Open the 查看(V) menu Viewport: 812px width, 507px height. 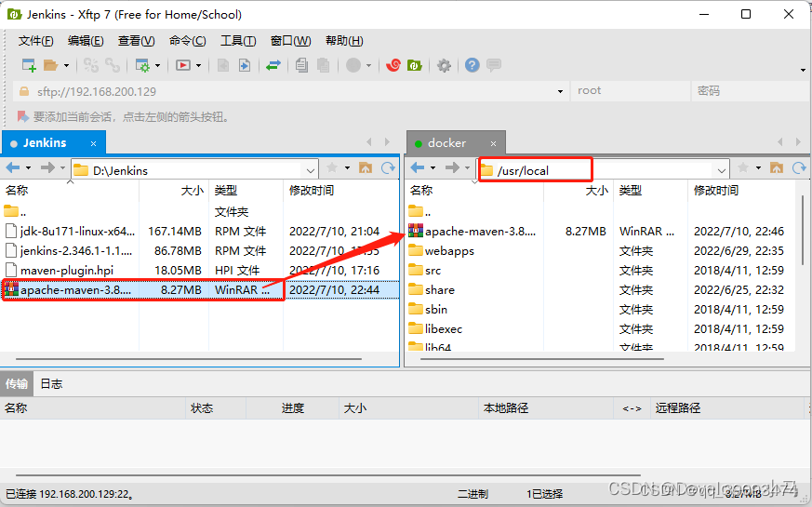pyautogui.click(x=136, y=41)
